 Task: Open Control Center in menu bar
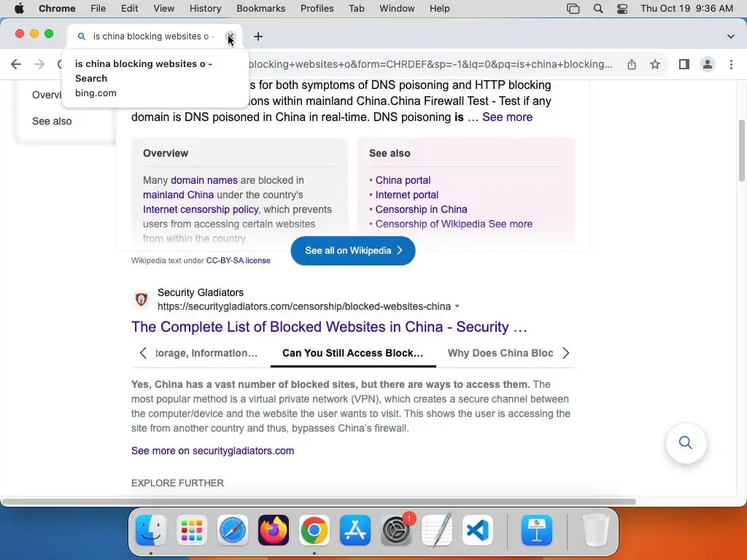[622, 9]
